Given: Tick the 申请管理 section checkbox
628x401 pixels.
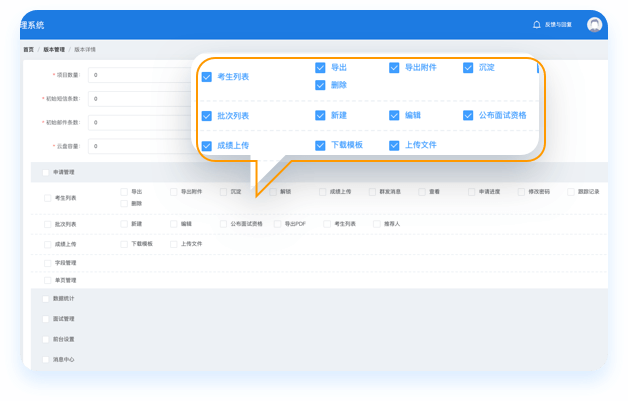Looking at the screenshot, I should [x=45, y=172].
